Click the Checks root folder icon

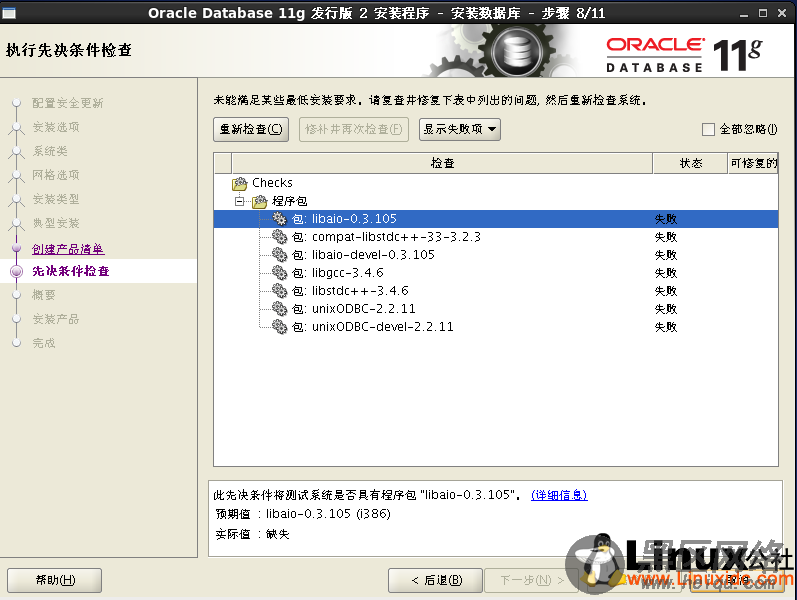click(239, 183)
